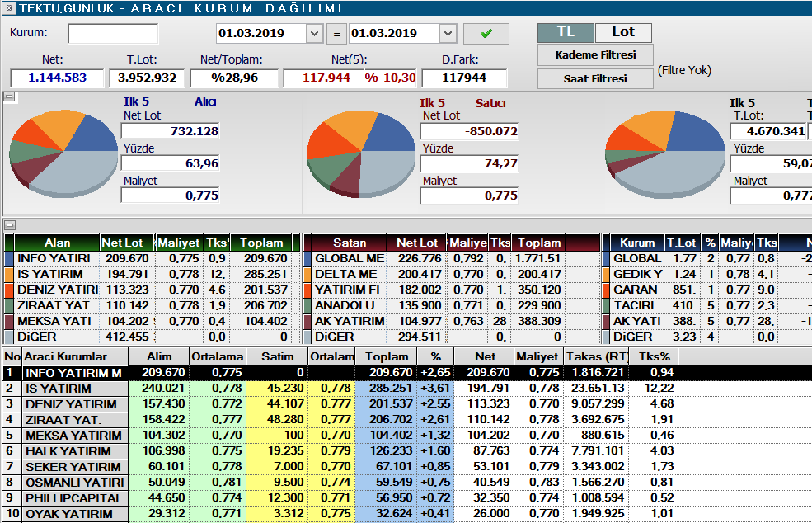
Task: Click the orange swatch beside IS YATIRIM in Alan table
Action: tap(9, 274)
